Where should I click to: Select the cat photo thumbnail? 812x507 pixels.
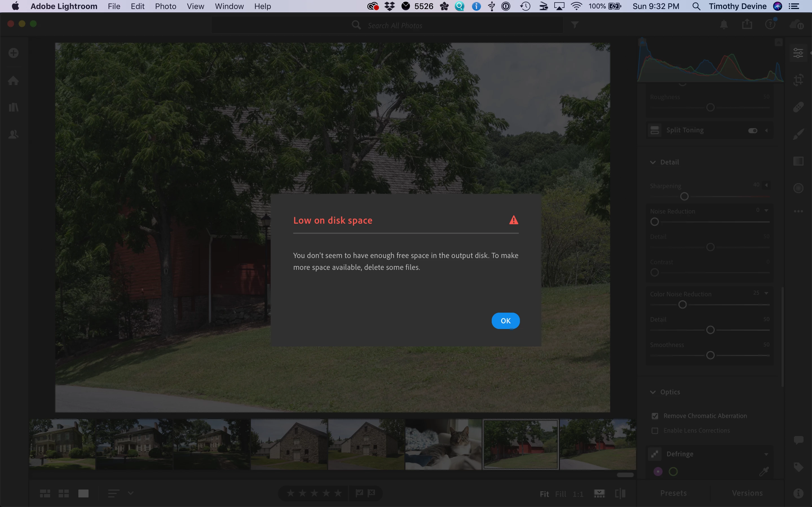[443, 444]
